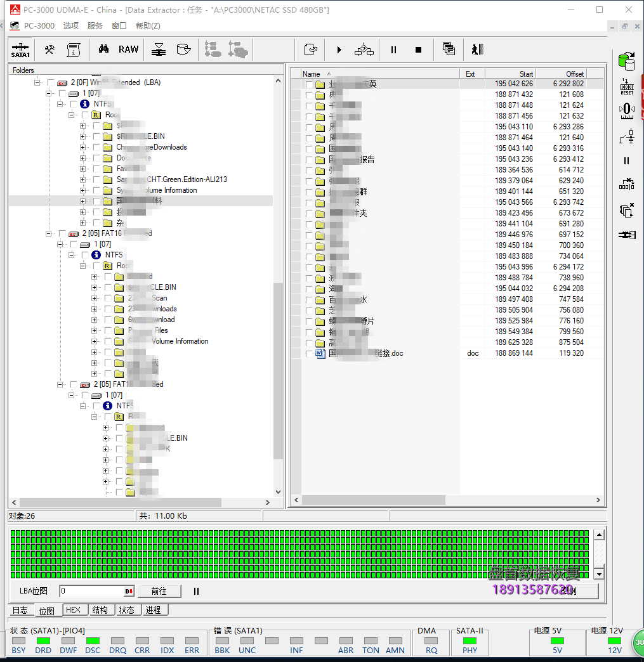Click the stacked windows toolbar icon
The width and height of the screenshot is (644, 662).
449,49
